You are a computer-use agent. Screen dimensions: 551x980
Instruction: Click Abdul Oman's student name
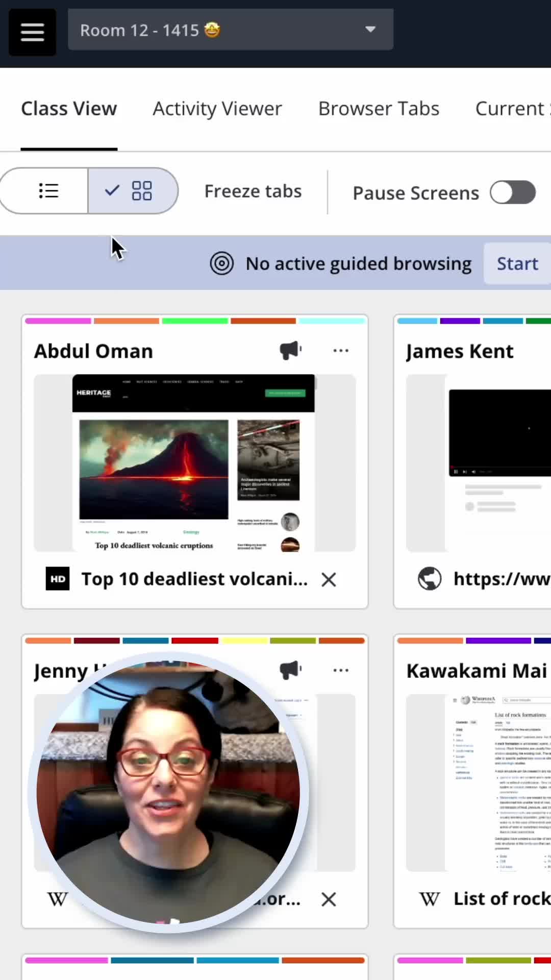pyautogui.click(x=93, y=351)
